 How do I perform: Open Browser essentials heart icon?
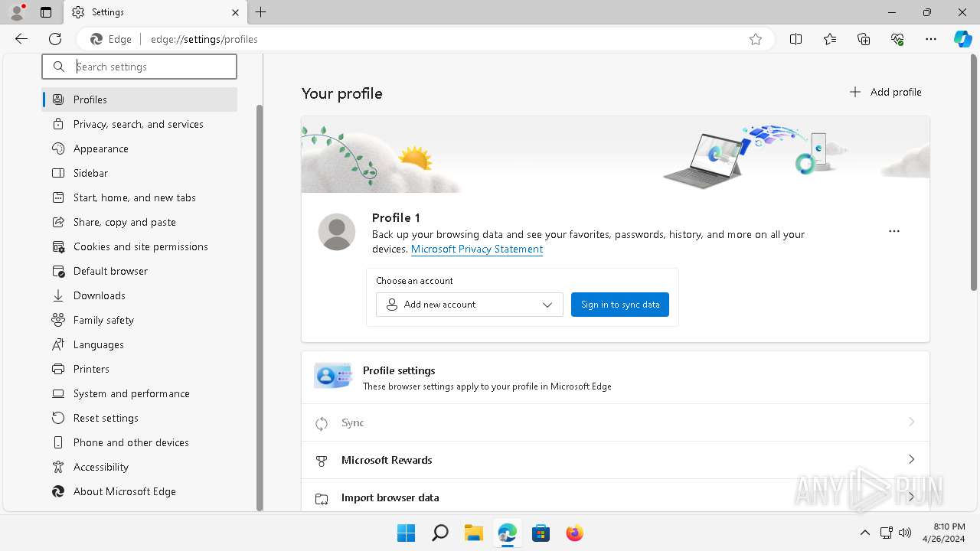897,39
